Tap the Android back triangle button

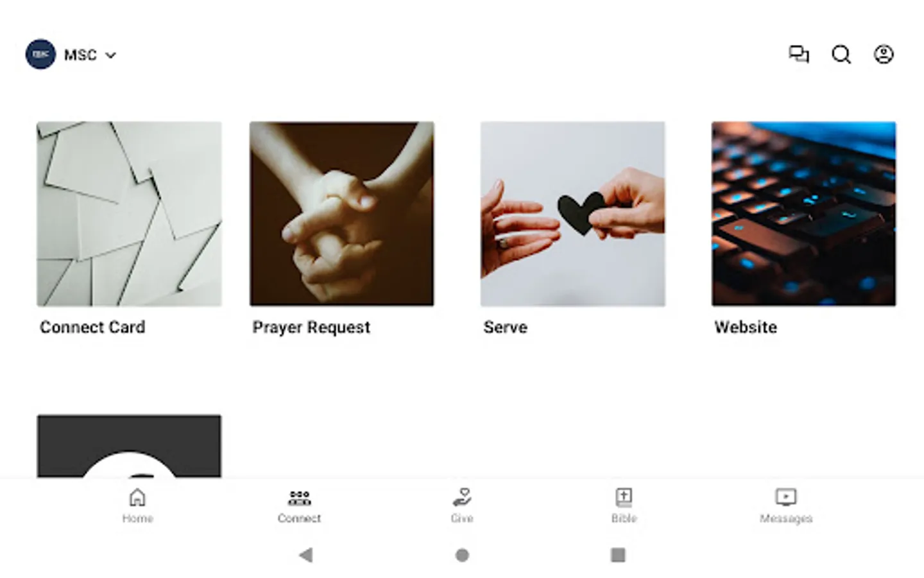pyautogui.click(x=306, y=555)
